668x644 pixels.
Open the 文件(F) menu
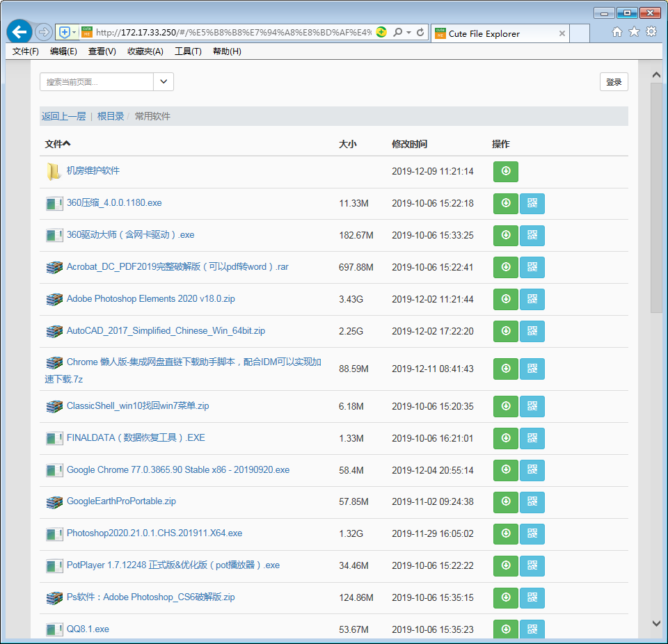pyautogui.click(x=25, y=51)
